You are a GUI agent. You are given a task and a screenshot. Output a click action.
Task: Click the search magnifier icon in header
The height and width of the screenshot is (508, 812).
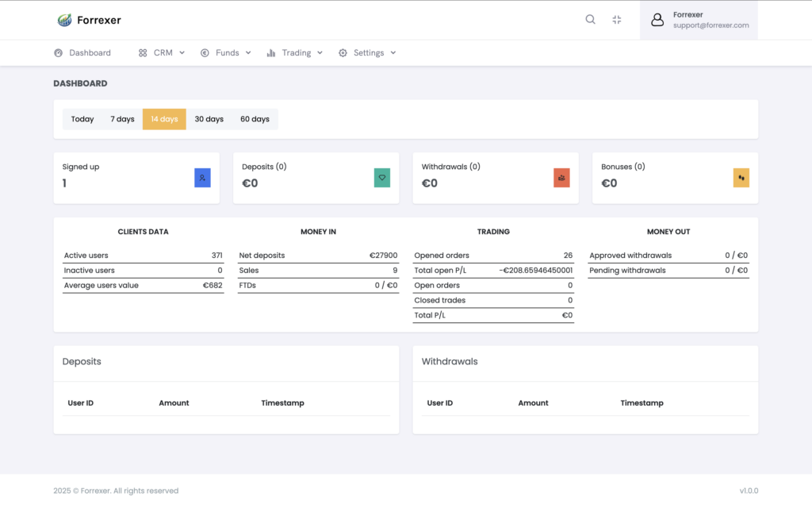[x=590, y=20]
